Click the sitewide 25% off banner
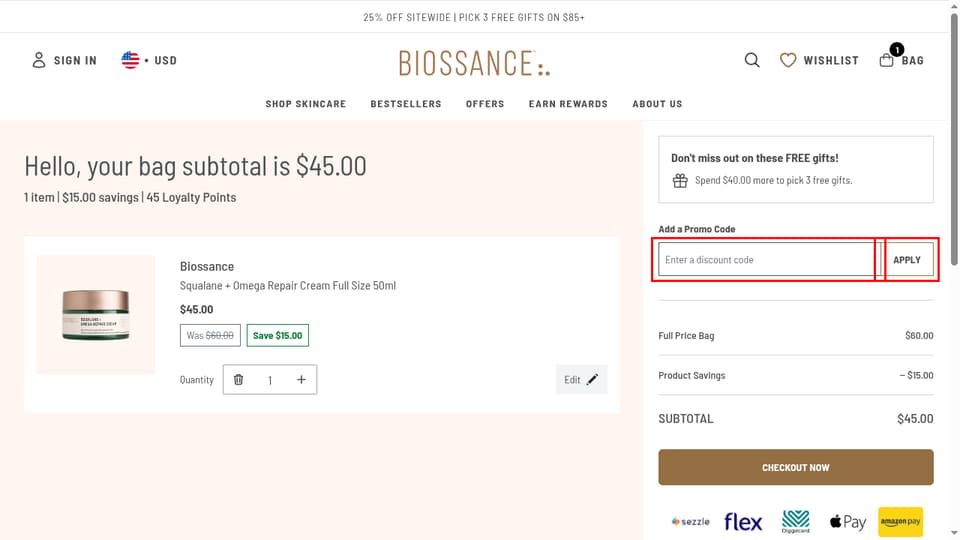960x540 pixels. point(474,17)
